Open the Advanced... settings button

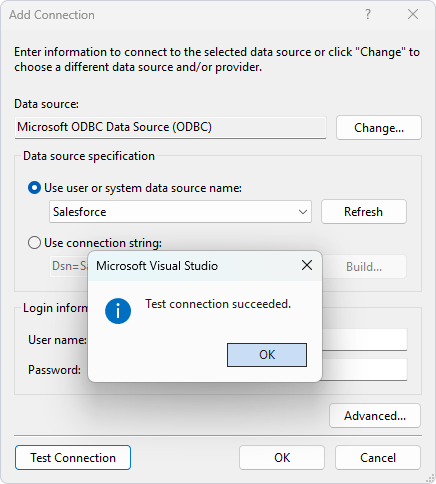pos(375,416)
